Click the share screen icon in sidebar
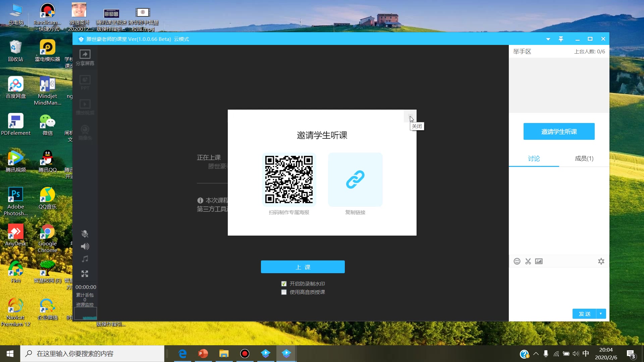The width and height of the screenshot is (644, 362). pyautogui.click(x=85, y=55)
